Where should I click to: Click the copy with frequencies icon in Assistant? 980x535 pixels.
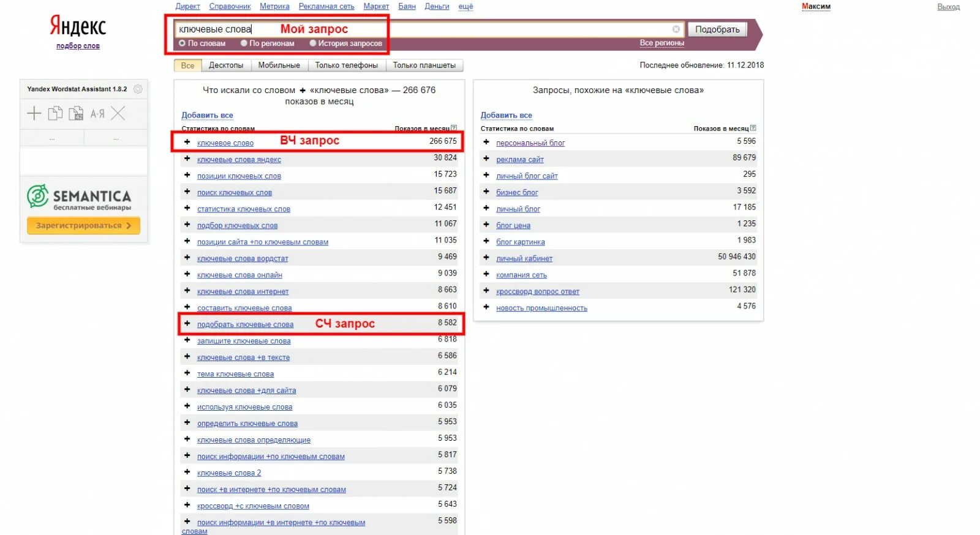tap(76, 113)
